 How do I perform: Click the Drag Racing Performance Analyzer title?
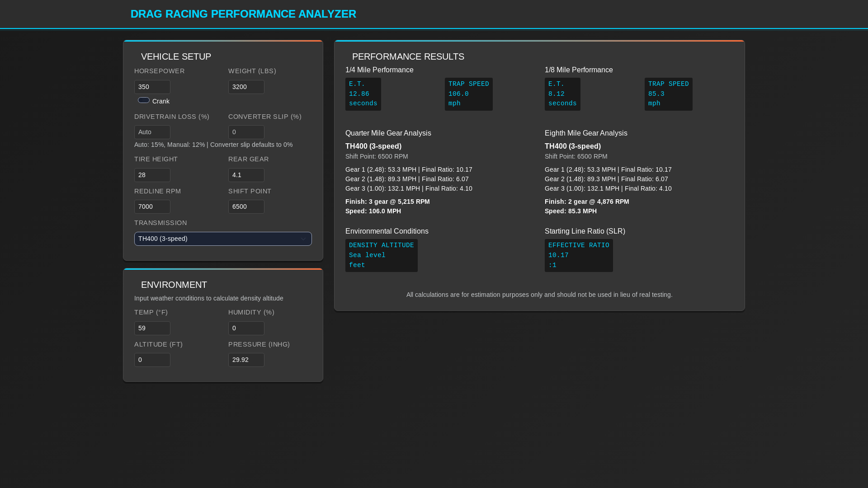[x=243, y=14]
